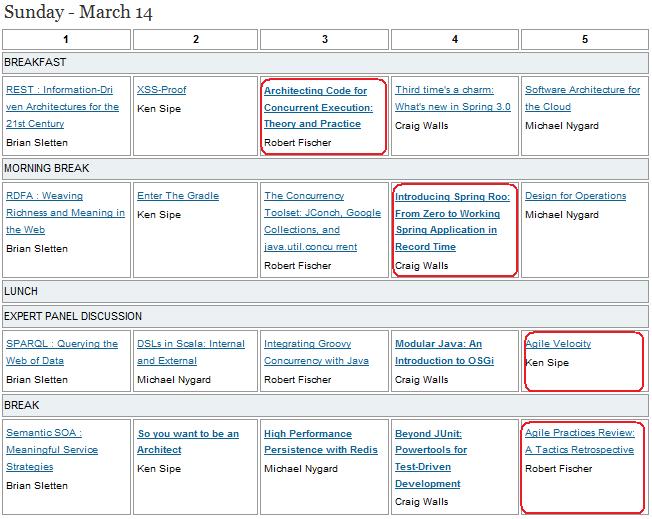Open REST Information-Driven Architectures session
Image resolution: width=652 pixels, height=519 pixels.
click(x=62, y=106)
